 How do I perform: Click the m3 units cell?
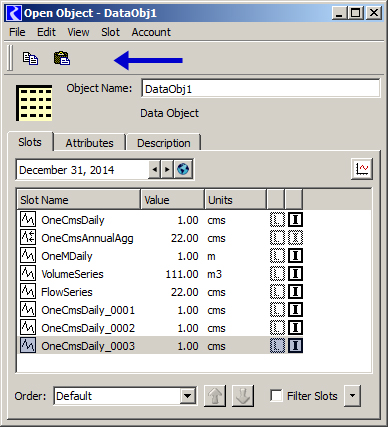click(214, 274)
